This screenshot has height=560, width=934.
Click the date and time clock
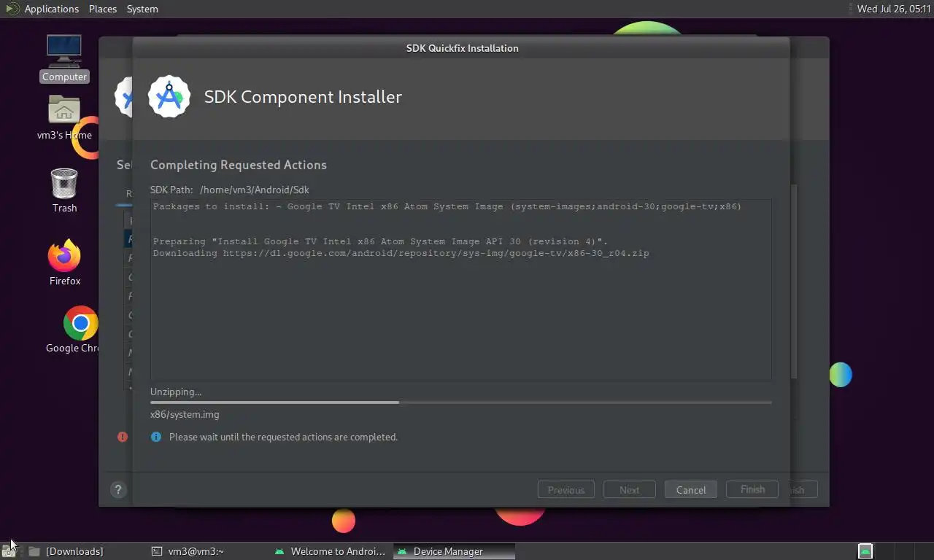tap(894, 9)
